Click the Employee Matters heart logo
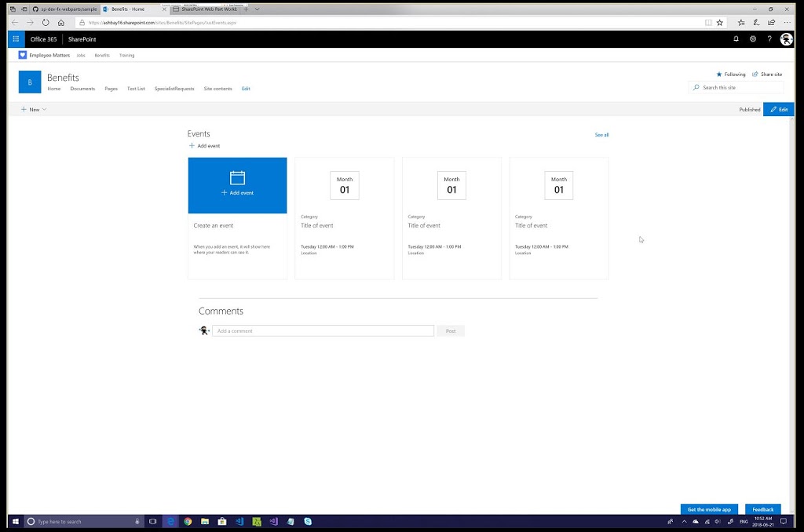Viewport: 804px width, 532px height. click(23, 55)
